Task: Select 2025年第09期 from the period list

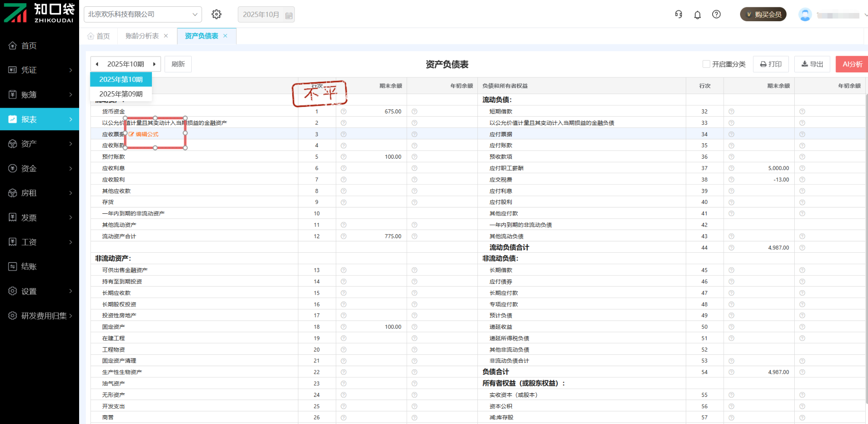Action: 121,94
